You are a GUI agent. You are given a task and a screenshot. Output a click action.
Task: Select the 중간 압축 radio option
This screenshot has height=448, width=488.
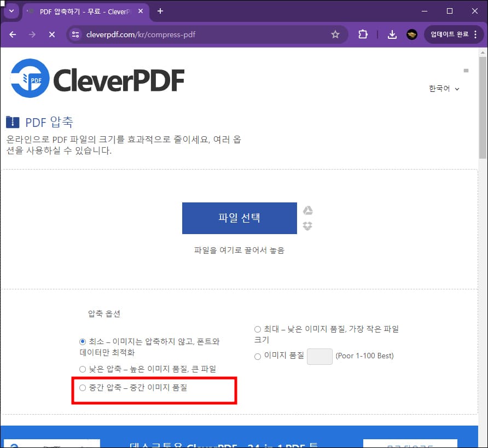[x=83, y=388]
